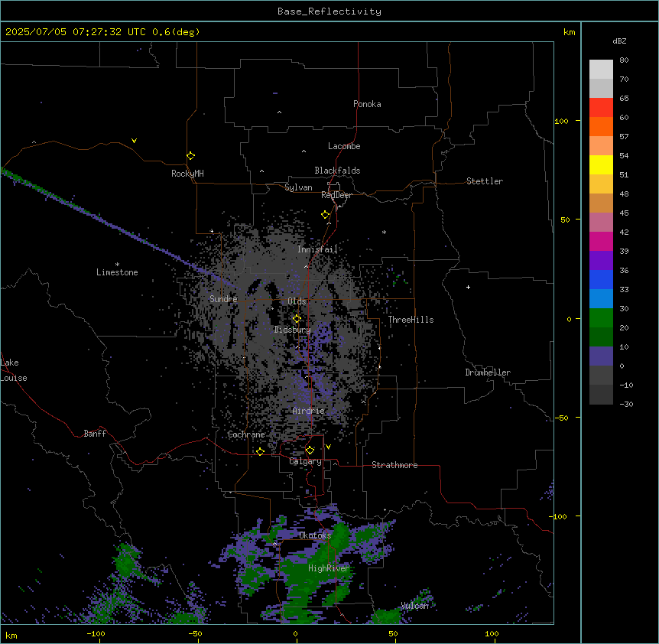This screenshot has width=659, height=644.
Task: Select the Lake Louise label
Action: pos(14,370)
